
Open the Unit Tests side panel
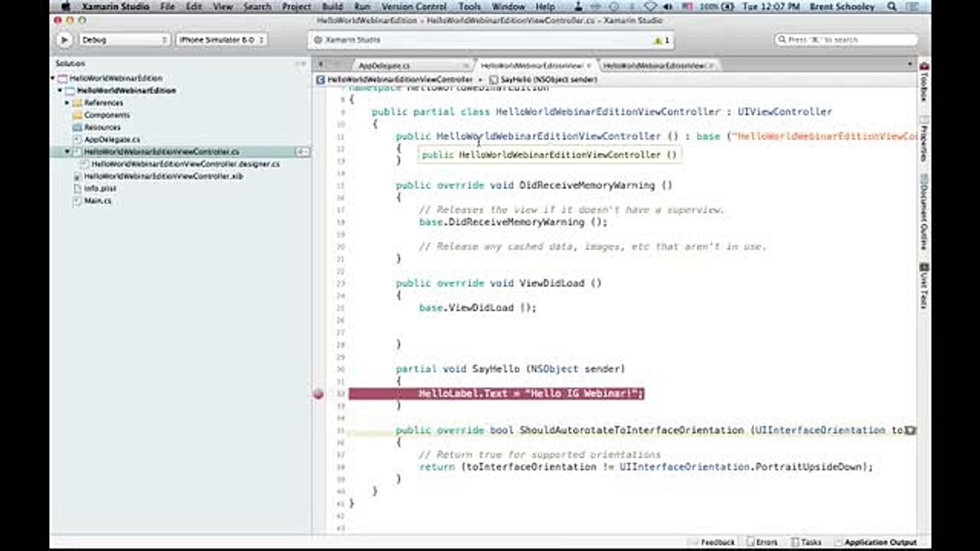tap(924, 287)
